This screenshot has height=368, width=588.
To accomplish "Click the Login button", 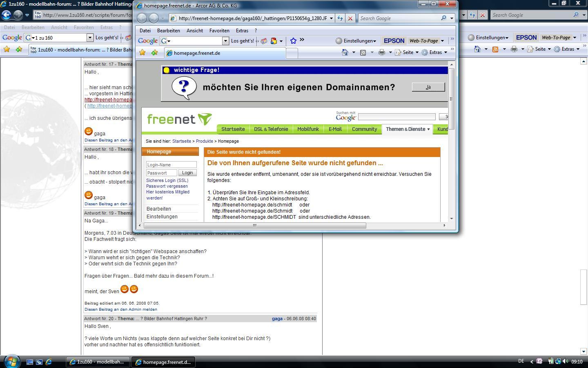I will (x=187, y=173).
